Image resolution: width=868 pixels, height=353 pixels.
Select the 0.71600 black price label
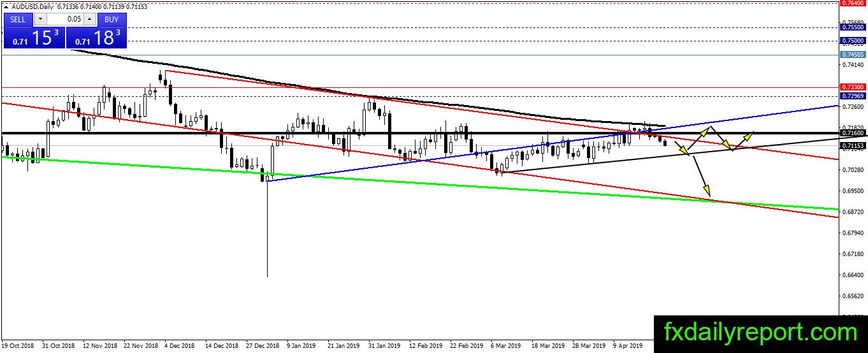853,133
